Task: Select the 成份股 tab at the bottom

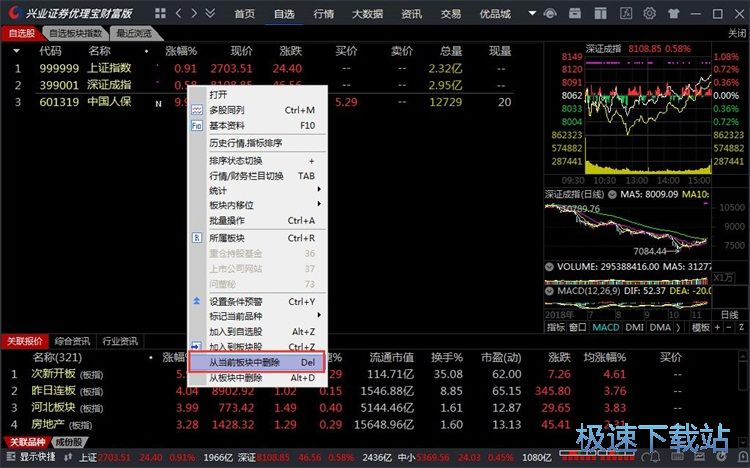Action: (x=68, y=442)
